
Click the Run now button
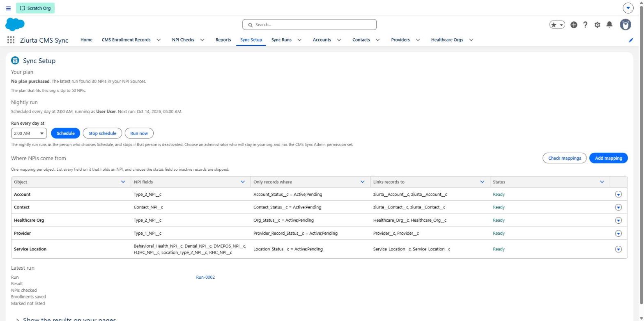click(139, 133)
